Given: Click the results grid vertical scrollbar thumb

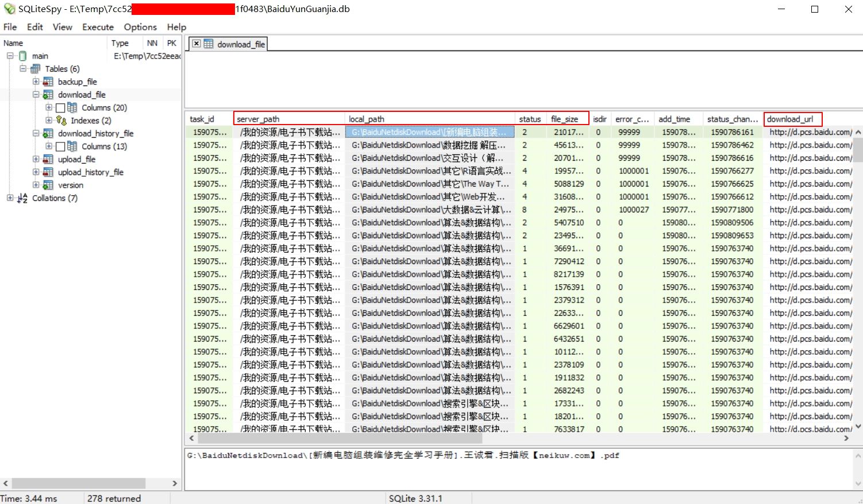Looking at the screenshot, I should (858, 150).
